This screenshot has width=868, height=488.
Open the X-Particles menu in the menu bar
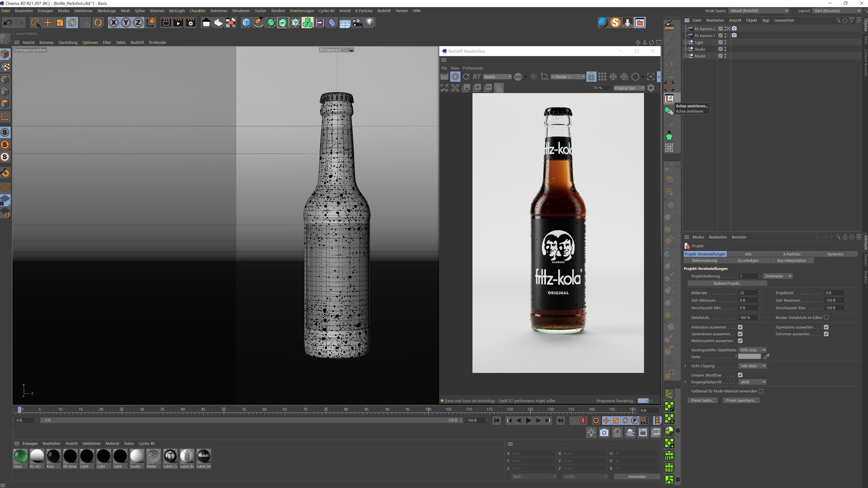[363, 11]
